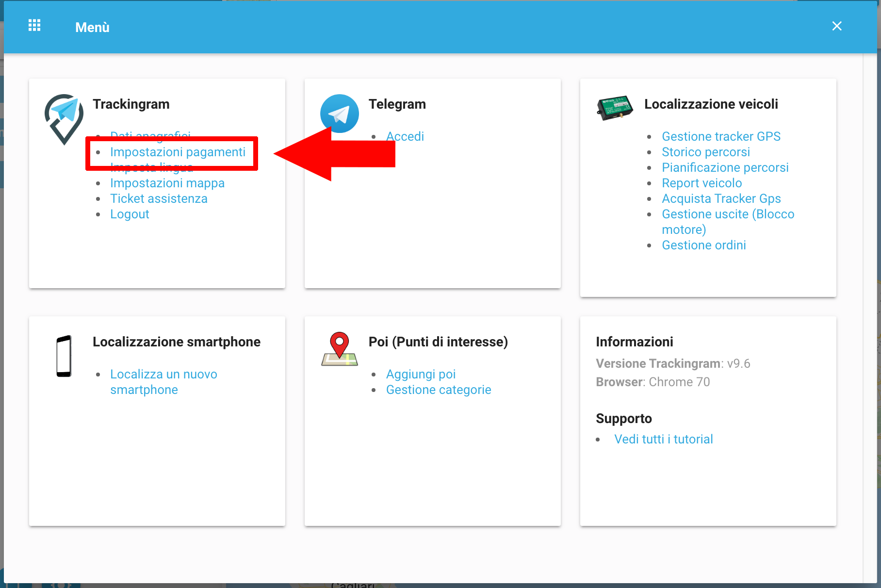
Task: Click the Trackingram logo icon
Action: click(x=64, y=119)
